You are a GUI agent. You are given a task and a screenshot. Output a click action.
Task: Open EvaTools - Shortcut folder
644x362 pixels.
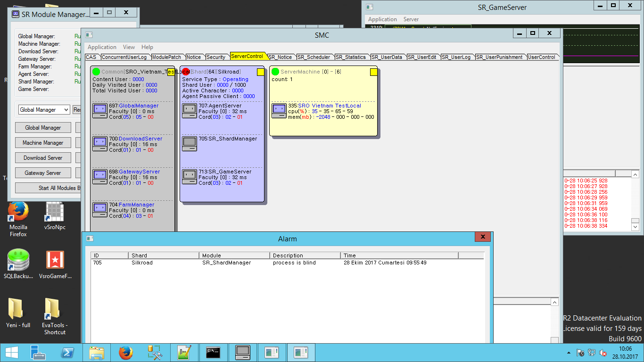click(55, 316)
